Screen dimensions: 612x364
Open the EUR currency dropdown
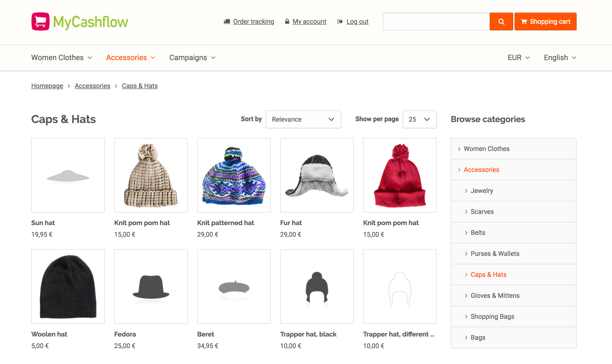(x=519, y=58)
